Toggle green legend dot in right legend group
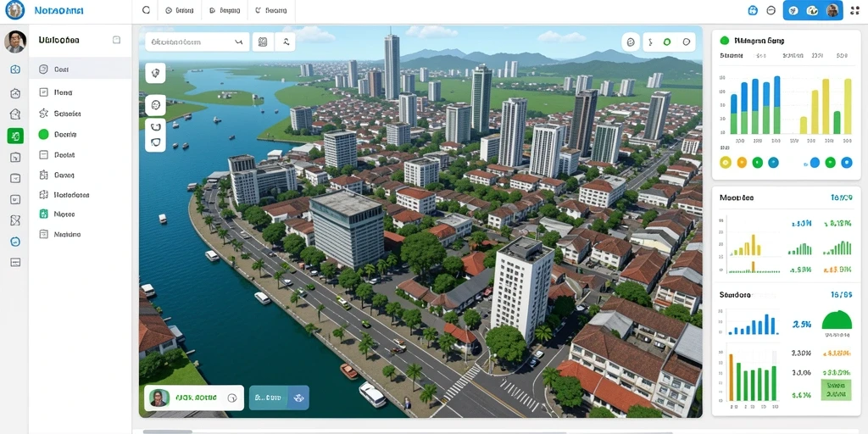868x434 pixels. 831,162
